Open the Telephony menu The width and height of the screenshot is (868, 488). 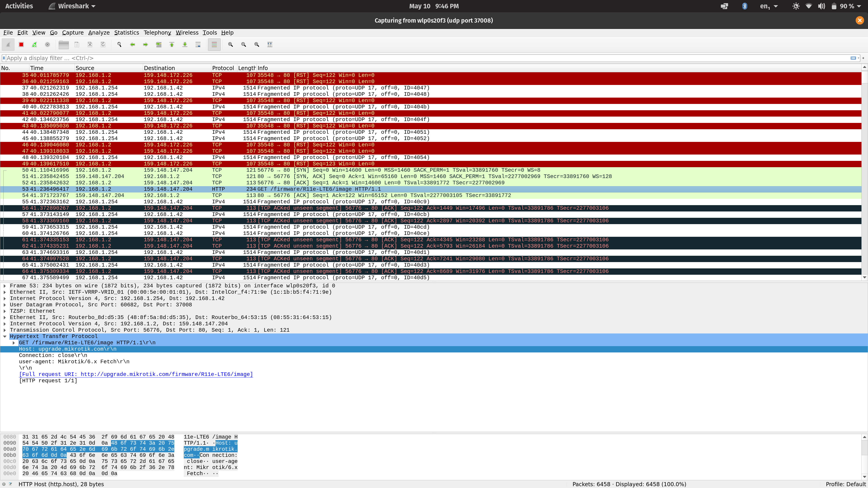157,33
